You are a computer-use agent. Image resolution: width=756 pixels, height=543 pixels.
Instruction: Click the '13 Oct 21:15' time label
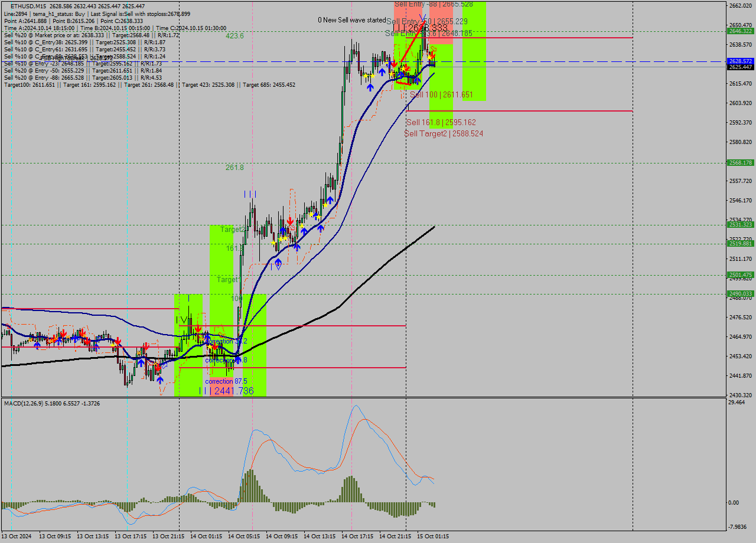168,537
